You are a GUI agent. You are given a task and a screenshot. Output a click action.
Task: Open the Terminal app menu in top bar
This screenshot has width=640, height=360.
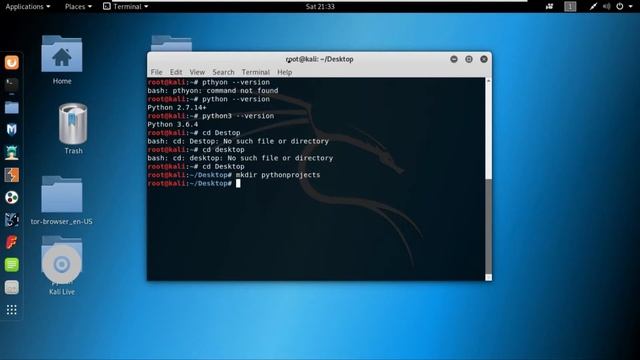pyautogui.click(x=126, y=7)
